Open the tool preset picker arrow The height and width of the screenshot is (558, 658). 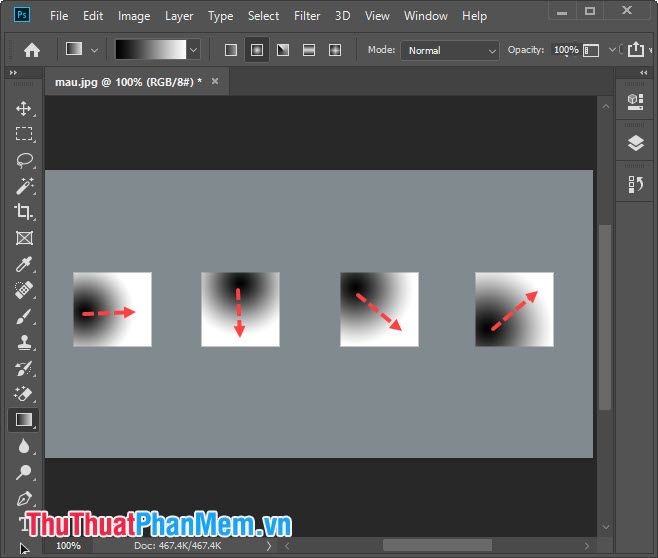pos(95,50)
